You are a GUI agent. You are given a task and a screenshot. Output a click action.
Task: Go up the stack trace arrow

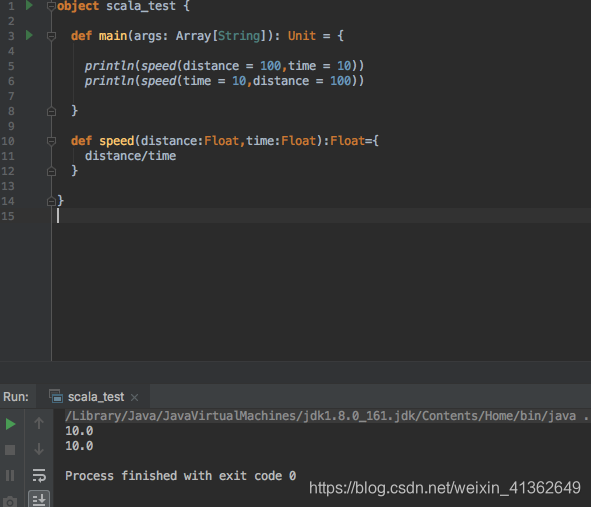click(39, 423)
